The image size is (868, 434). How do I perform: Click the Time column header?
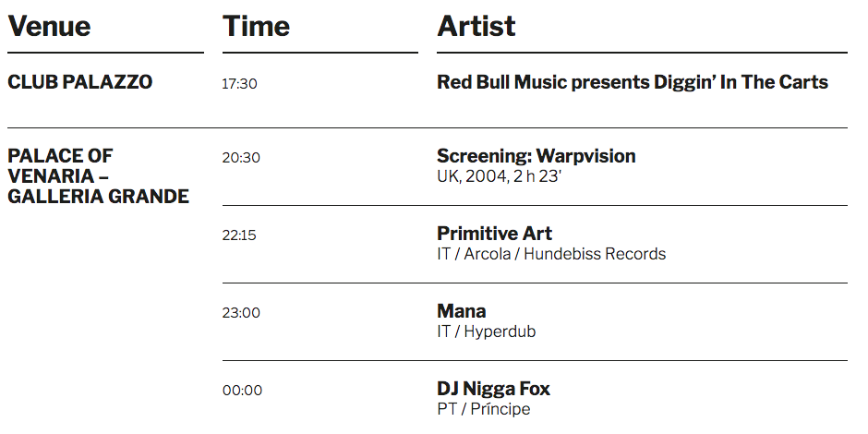click(x=256, y=26)
